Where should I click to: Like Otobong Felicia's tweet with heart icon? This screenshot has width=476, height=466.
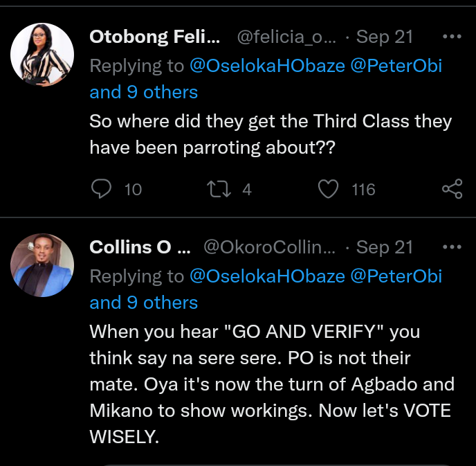329,189
